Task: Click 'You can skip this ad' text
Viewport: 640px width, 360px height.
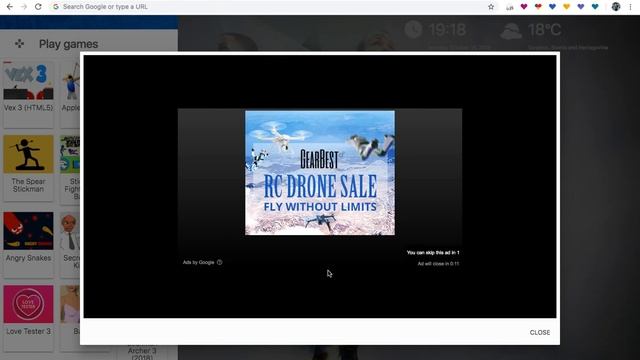Action: pos(433,253)
